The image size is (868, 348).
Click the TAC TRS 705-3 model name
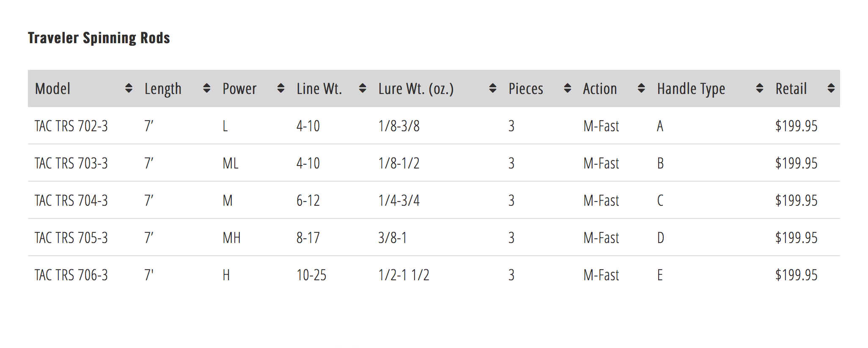click(x=71, y=238)
